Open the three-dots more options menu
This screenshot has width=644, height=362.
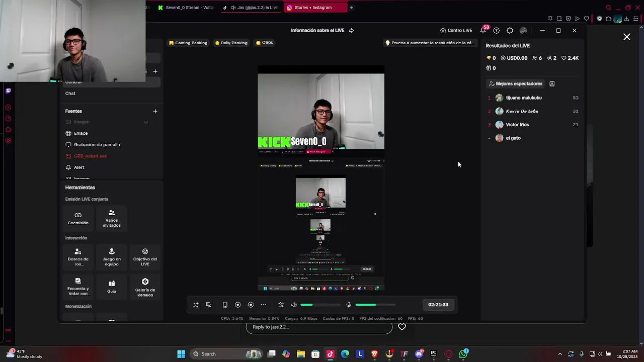(x=263, y=305)
